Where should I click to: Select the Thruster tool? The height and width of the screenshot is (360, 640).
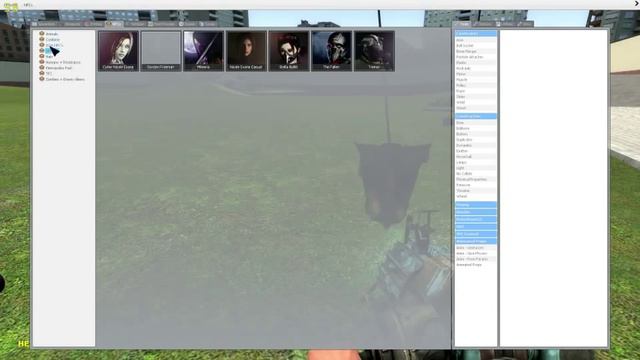tap(476, 191)
